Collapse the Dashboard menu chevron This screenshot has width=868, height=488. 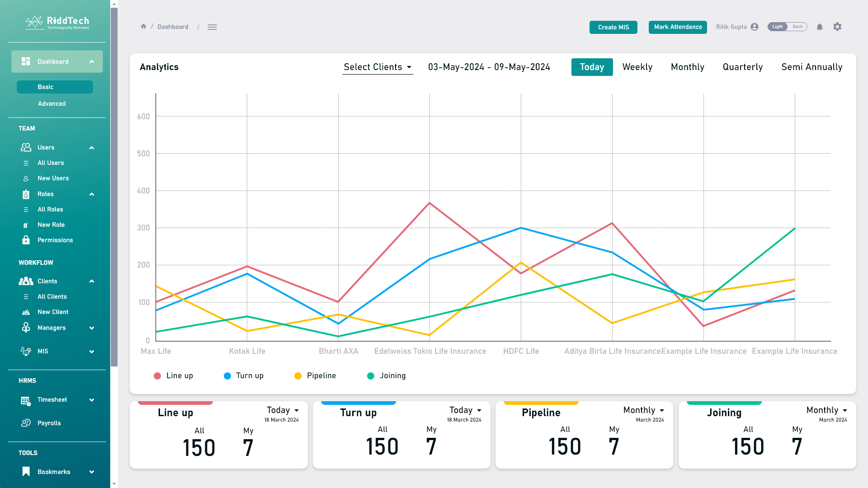(x=92, y=61)
